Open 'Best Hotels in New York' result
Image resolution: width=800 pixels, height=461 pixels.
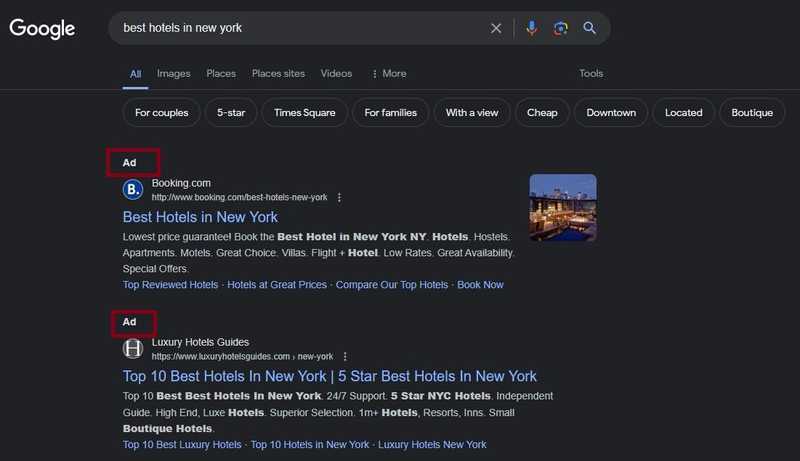[x=200, y=217]
